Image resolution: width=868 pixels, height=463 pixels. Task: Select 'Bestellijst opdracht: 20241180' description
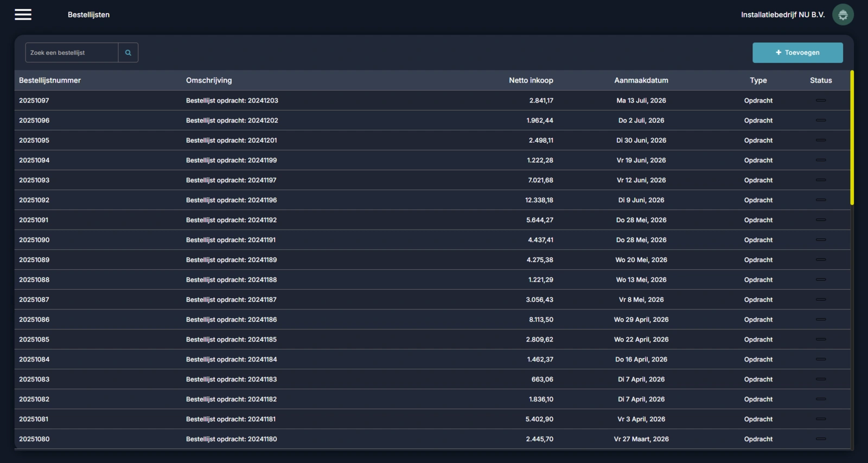[x=232, y=439]
